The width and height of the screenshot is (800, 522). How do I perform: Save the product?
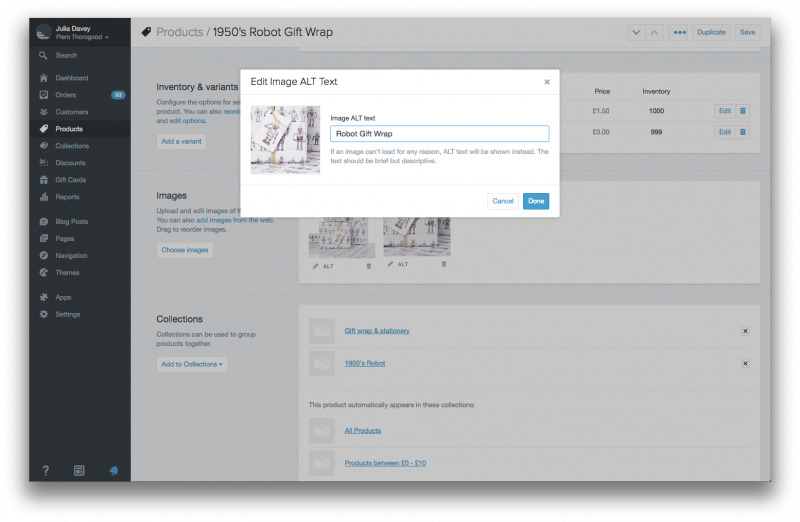click(747, 32)
